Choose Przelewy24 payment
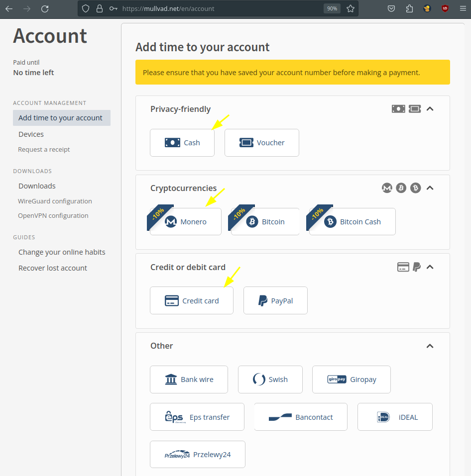Viewport: 471px width, 476px height. click(198, 455)
